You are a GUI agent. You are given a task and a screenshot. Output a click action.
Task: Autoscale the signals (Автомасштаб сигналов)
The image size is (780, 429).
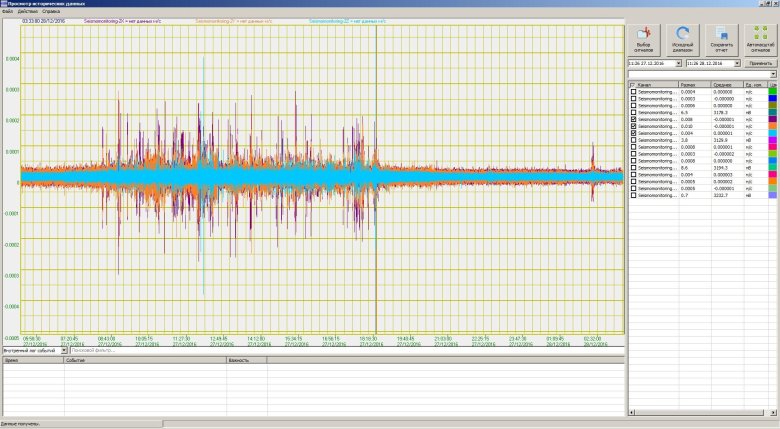tap(759, 40)
